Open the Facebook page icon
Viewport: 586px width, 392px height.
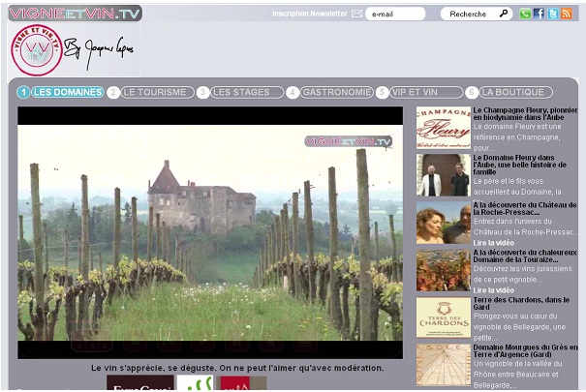(x=539, y=14)
